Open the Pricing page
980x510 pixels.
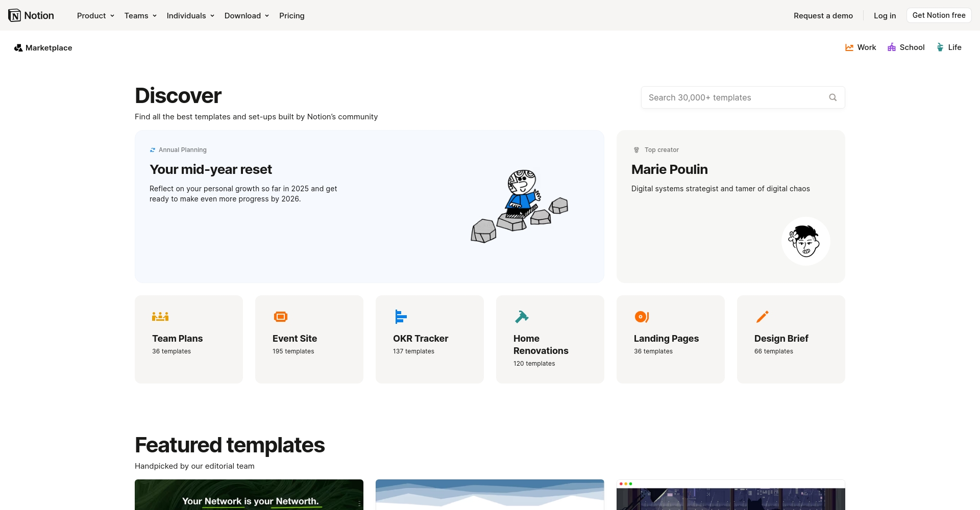[x=292, y=16]
